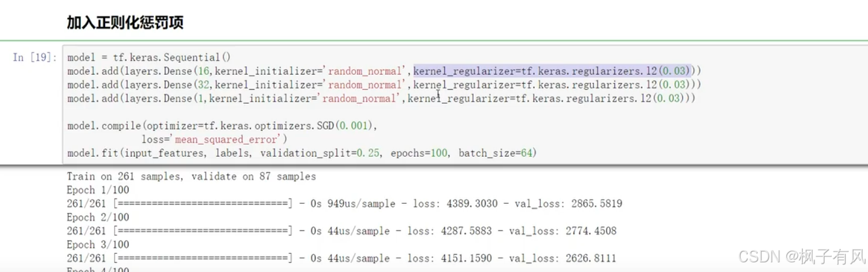Click output line with loss: 4151.1590
The image size is (868, 272).
[342, 258]
